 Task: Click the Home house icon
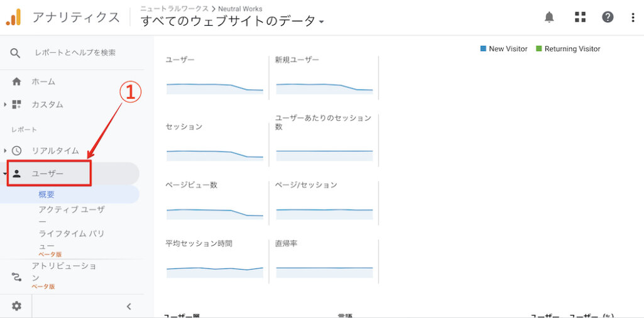tap(16, 82)
